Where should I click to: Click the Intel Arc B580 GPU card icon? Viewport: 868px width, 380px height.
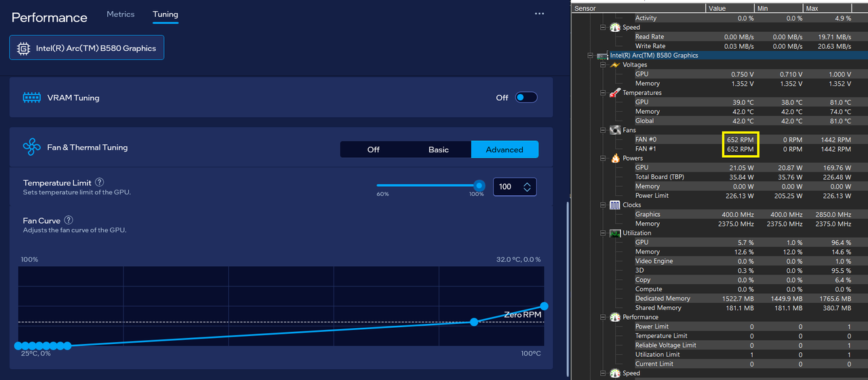(x=603, y=56)
